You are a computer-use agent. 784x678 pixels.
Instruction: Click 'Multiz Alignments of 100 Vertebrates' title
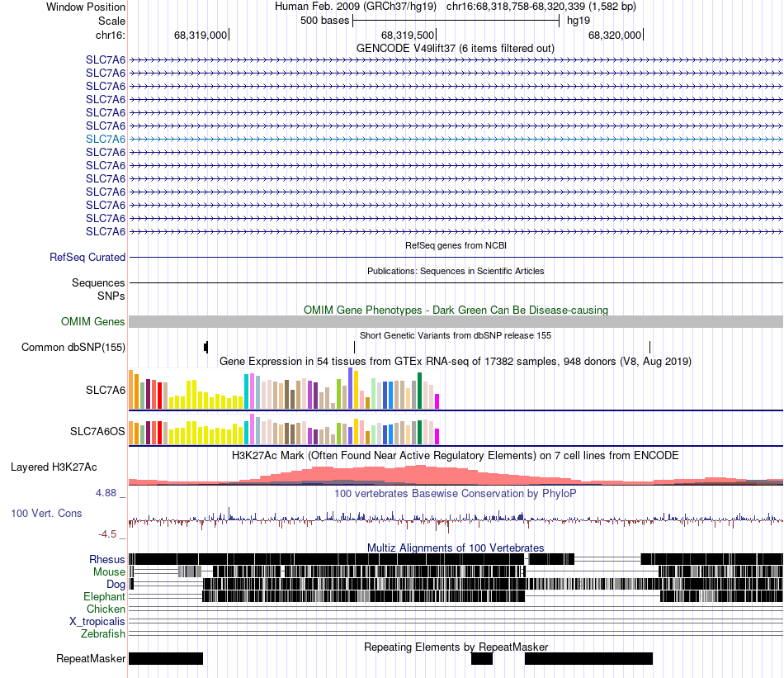click(456, 548)
